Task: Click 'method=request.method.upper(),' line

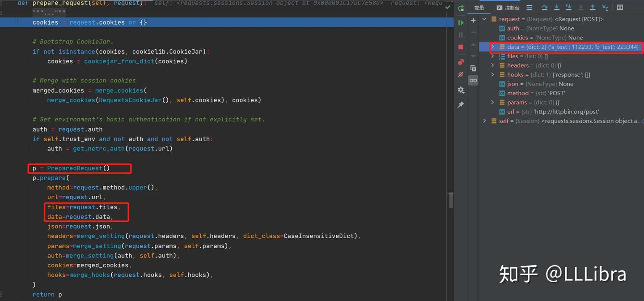Action: click(x=102, y=188)
